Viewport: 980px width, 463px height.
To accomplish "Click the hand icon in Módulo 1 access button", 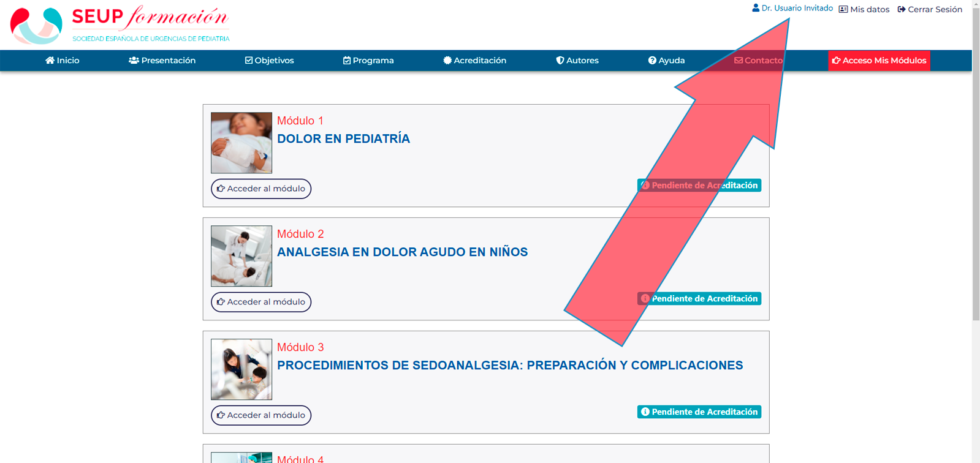I will [x=221, y=189].
